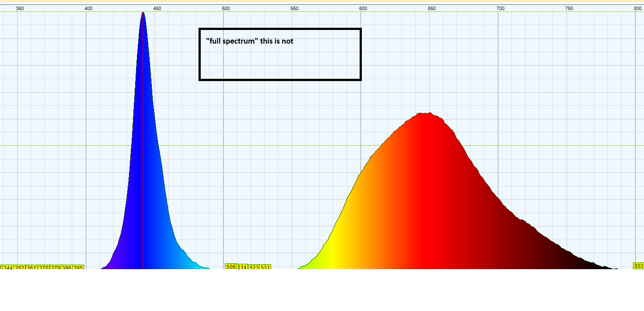Select the 378 wavelength marker label

click(x=55, y=268)
